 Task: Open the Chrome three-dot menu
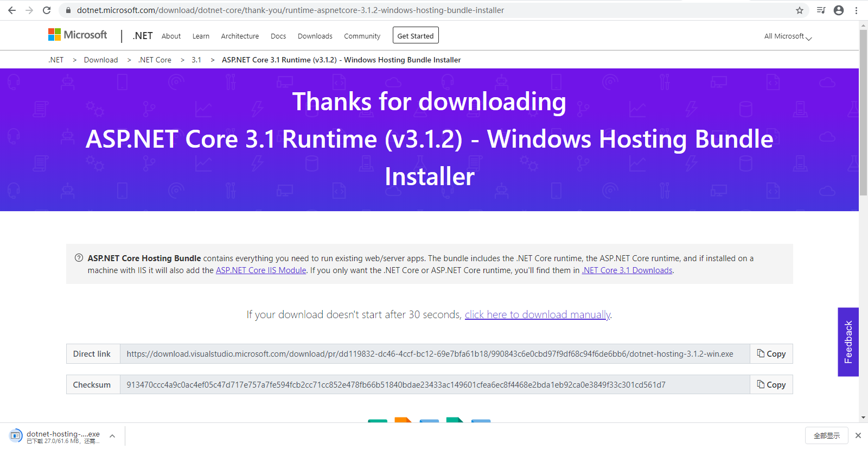[857, 10]
